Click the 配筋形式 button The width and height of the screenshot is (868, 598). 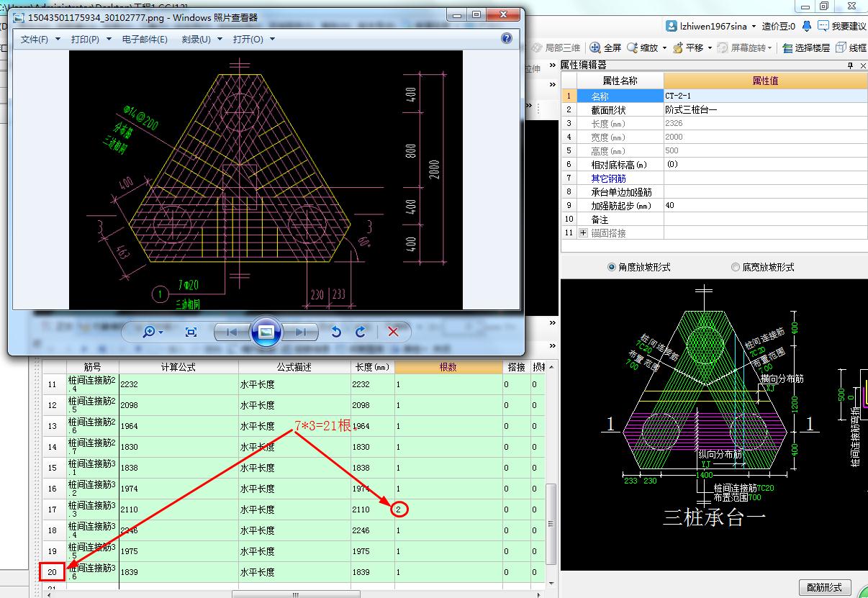tap(824, 587)
